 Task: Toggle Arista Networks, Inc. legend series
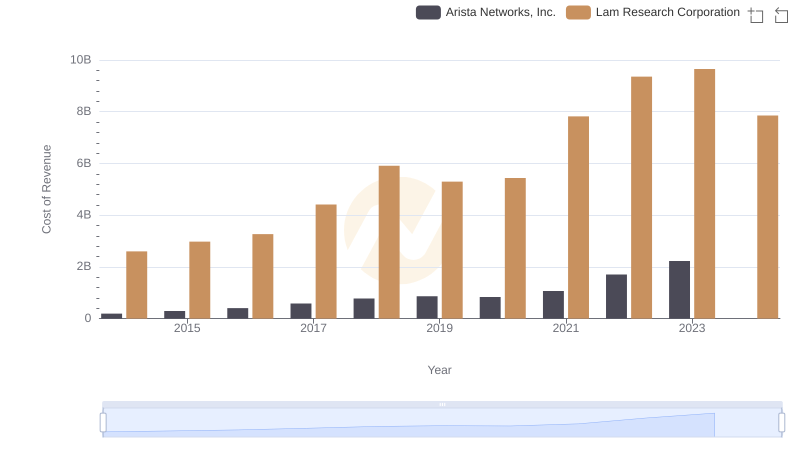tap(486, 12)
